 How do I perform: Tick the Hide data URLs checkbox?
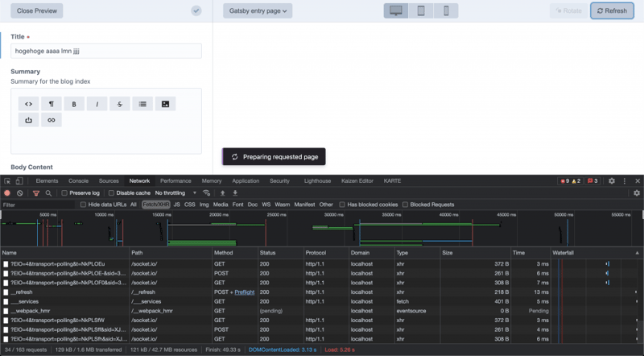(x=83, y=205)
